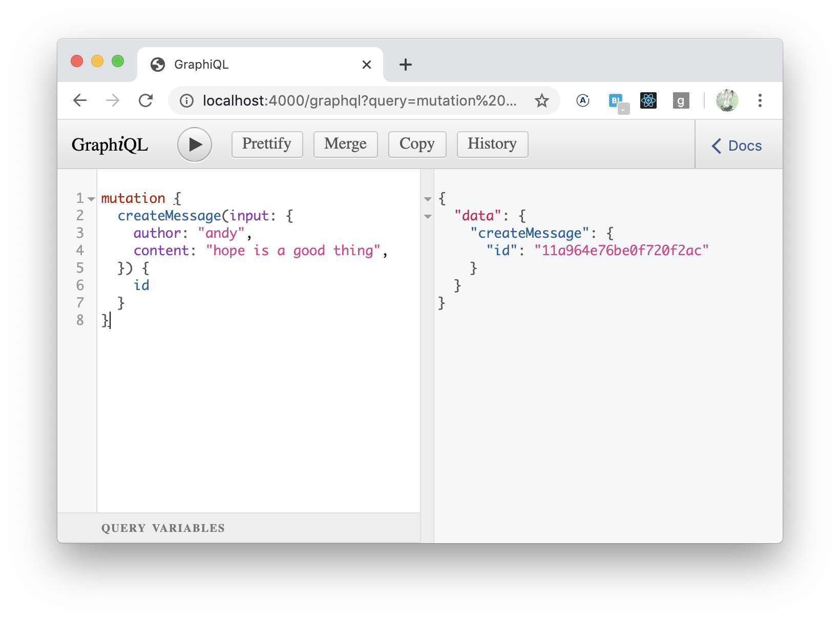Click the "andy" string value
840x619 pixels.
coord(221,233)
